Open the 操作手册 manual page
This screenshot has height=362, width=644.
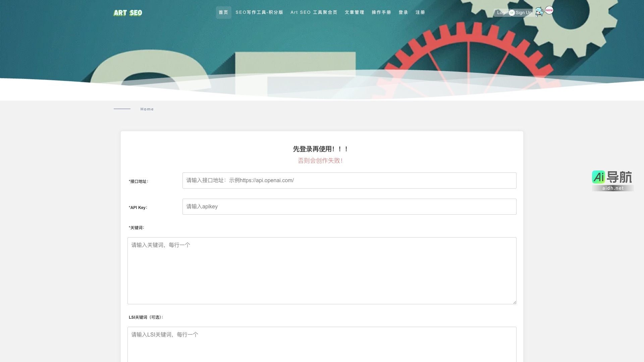(381, 12)
